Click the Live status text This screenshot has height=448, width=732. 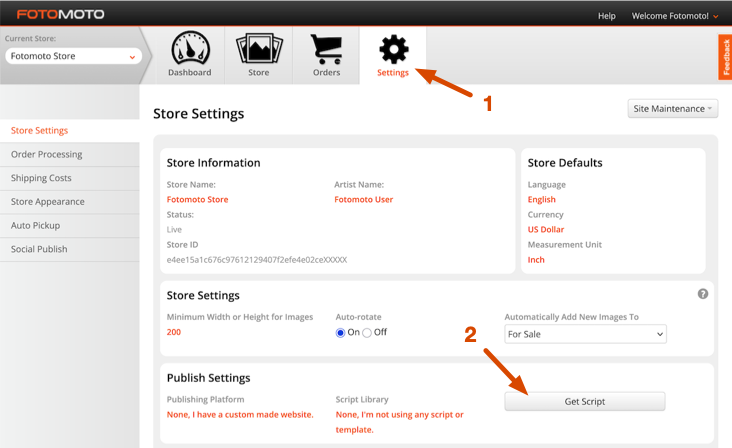click(174, 230)
